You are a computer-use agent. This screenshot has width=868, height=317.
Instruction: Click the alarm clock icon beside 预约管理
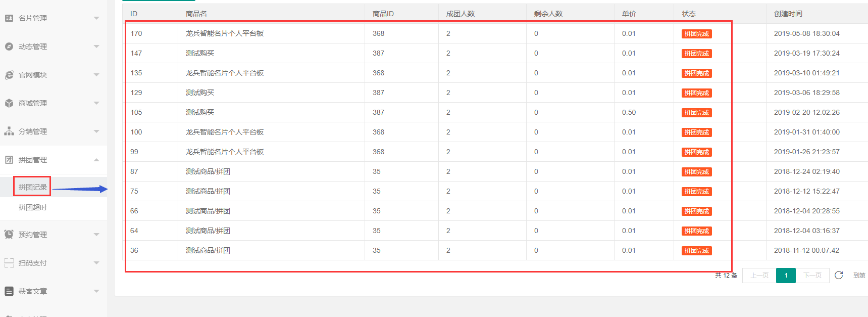tap(9, 235)
